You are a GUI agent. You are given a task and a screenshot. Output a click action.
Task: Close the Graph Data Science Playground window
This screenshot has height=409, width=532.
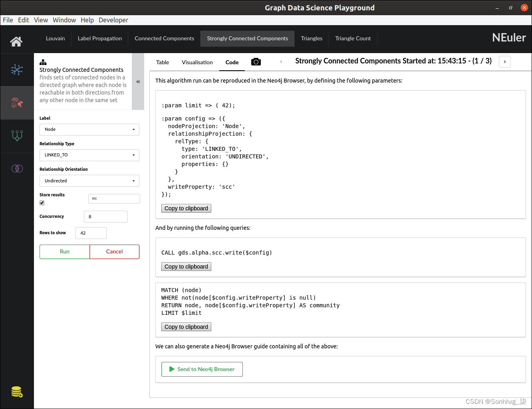pos(524,8)
